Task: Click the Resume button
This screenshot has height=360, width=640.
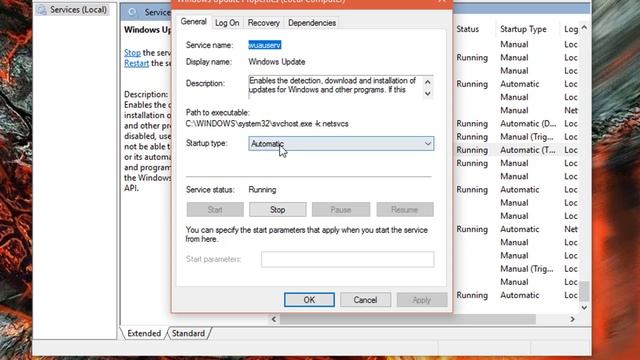Action: click(404, 209)
